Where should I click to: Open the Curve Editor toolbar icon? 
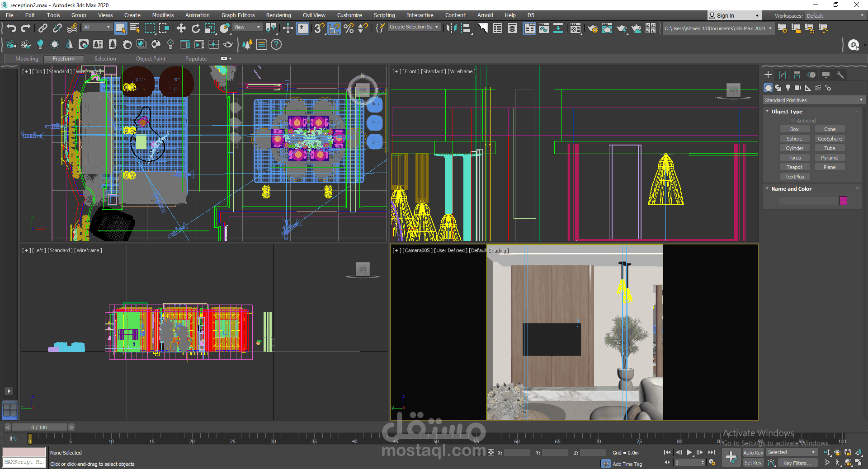pyautogui.click(x=544, y=28)
